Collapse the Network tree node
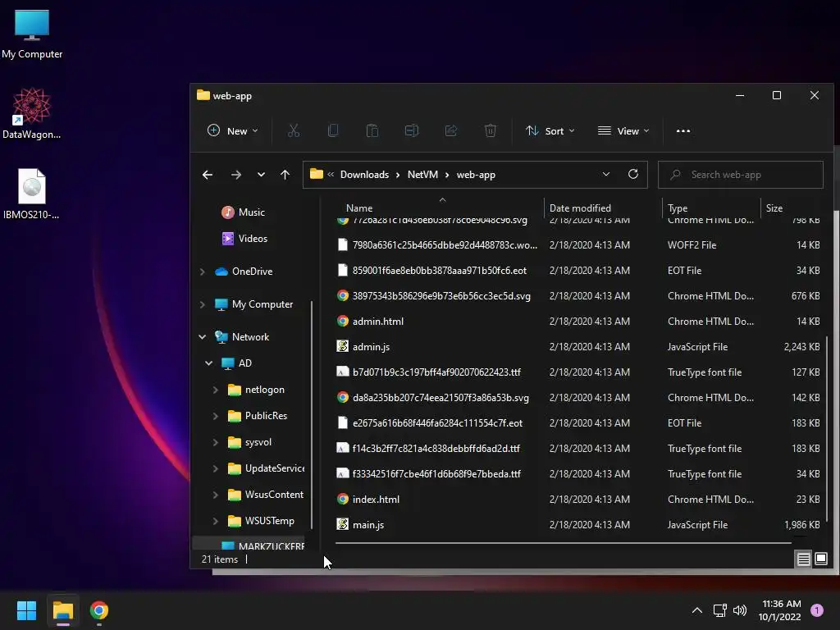Image resolution: width=840 pixels, height=630 pixels. tap(203, 337)
